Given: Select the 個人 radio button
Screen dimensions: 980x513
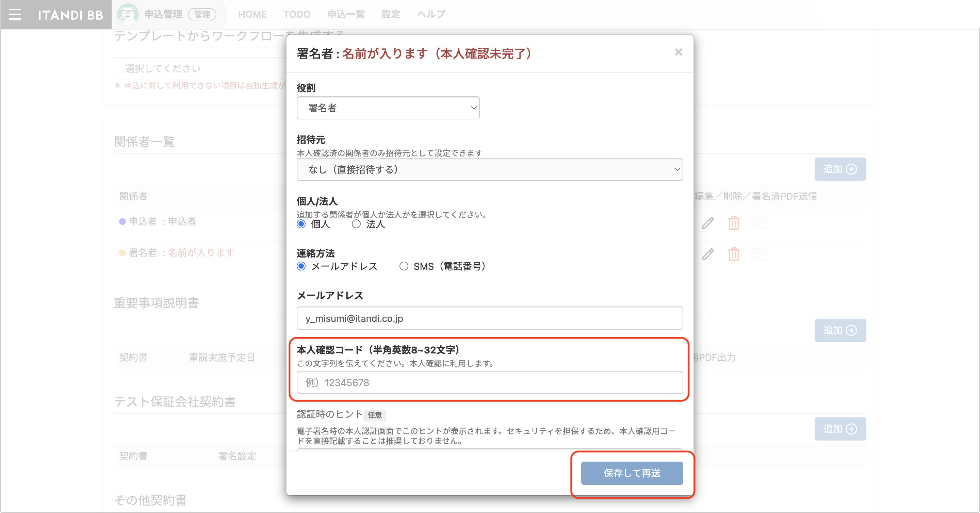Looking at the screenshot, I should pyautogui.click(x=301, y=224).
